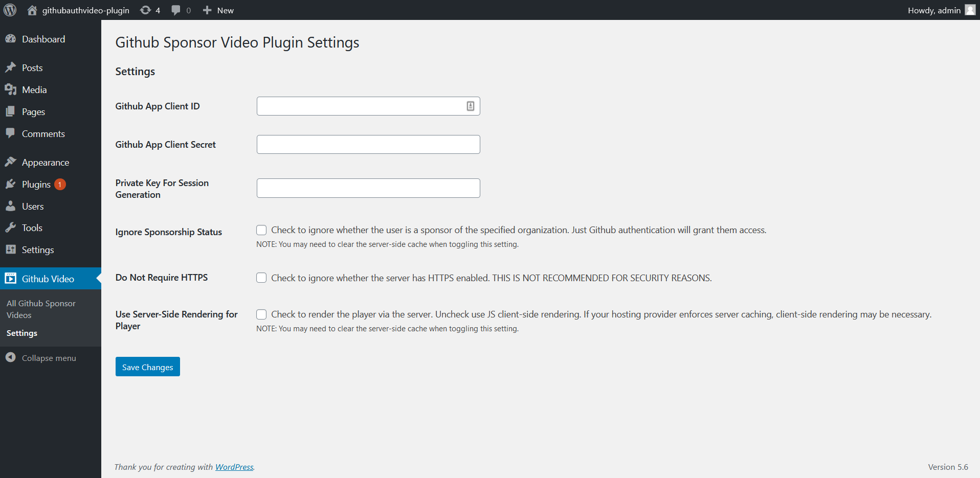Open All Github Sponsor Videos submenu item
980x478 pixels.
pyautogui.click(x=41, y=309)
